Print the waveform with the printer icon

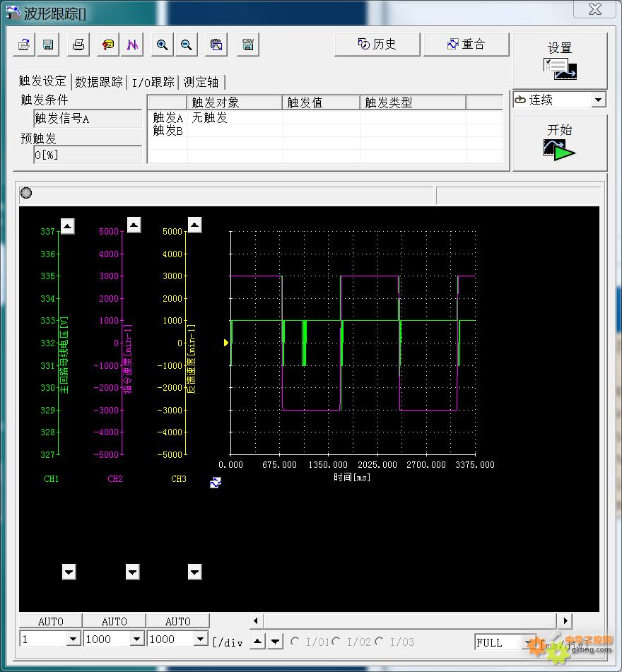(x=78, y=45)
